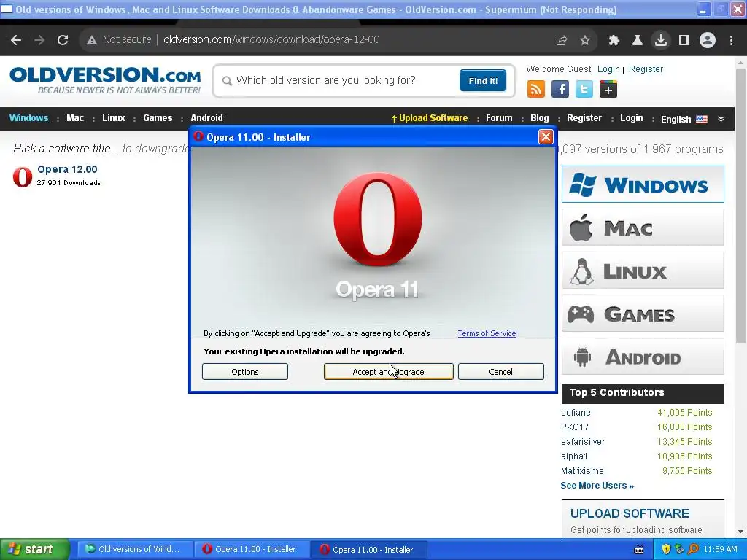
Task: Switch to first Opera 11.00 Installer taskbar item
Action: click(252, 549)
